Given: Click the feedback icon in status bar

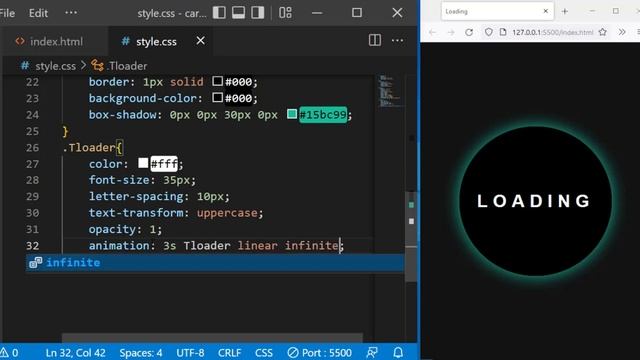Looking at the screenshot, I should point(372,352).
